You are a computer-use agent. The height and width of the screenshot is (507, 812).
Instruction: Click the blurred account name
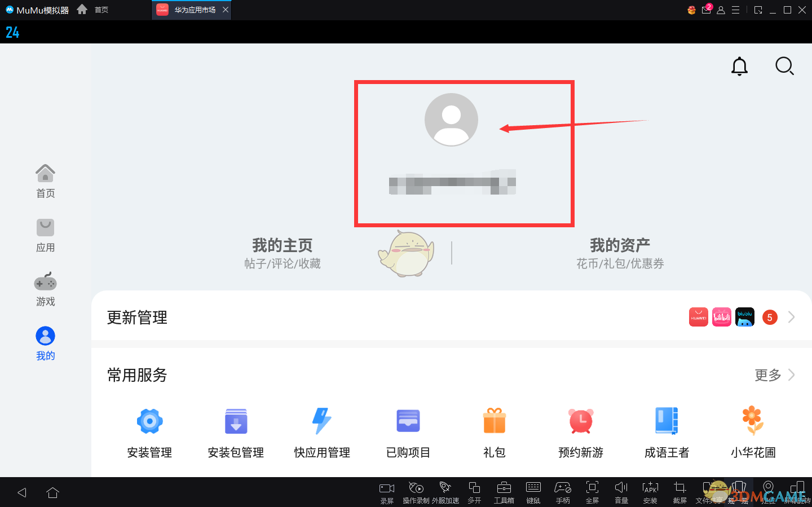[x=452, y=182]
